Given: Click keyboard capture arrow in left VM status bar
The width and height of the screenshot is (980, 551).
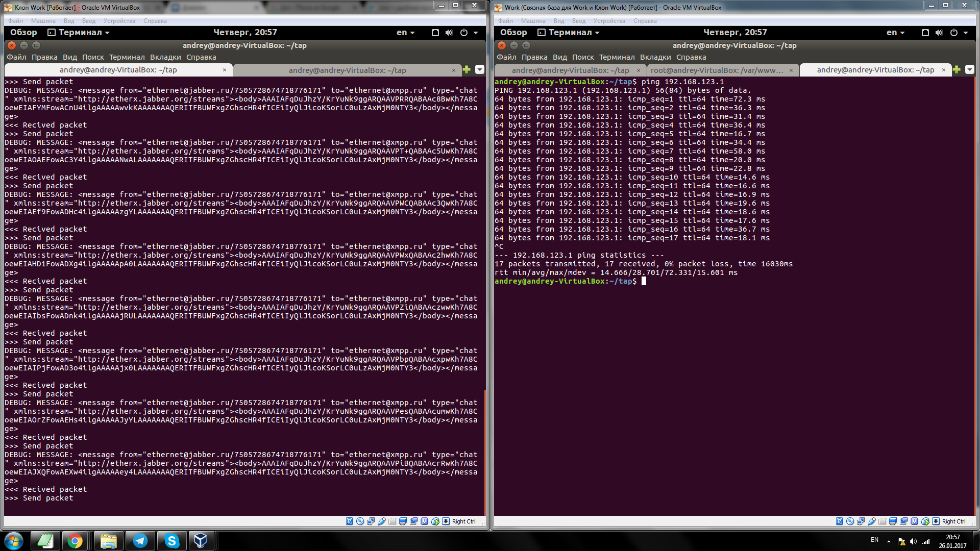Looking at the screenshot, I should click(x=446, y=521).
